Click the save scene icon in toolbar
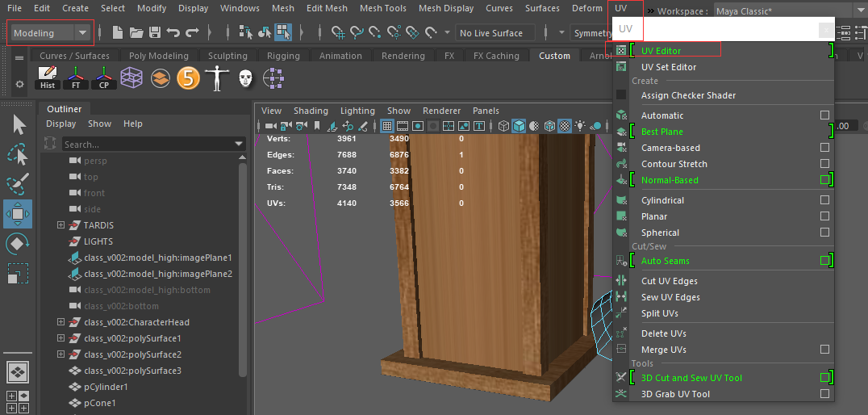 (154, 33)
